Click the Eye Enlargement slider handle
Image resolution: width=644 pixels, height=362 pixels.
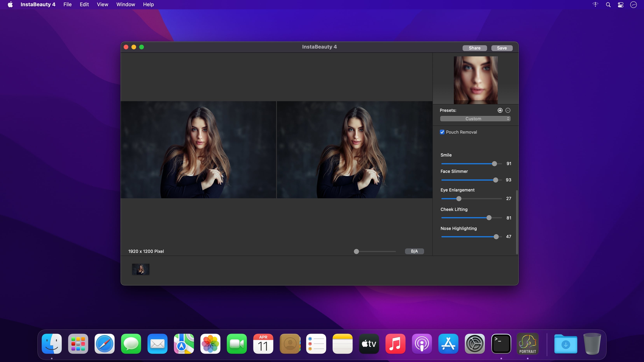458,199
